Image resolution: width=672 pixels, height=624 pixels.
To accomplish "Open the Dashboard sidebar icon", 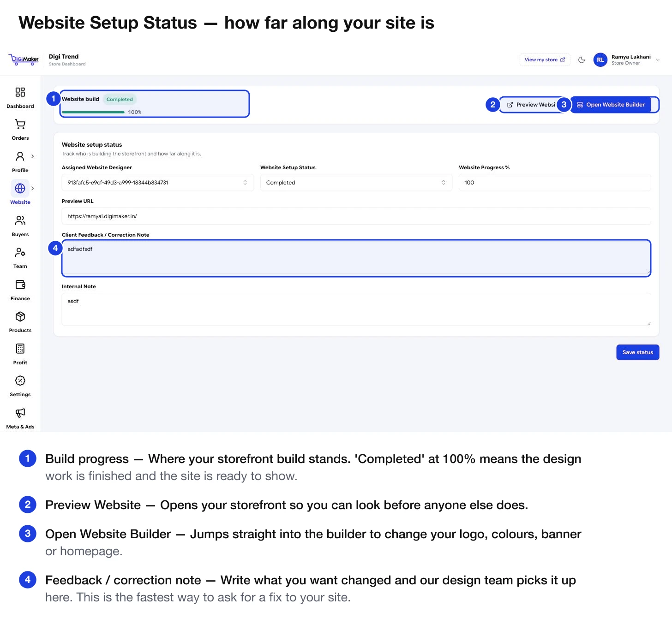I will (x=20, y=92).
